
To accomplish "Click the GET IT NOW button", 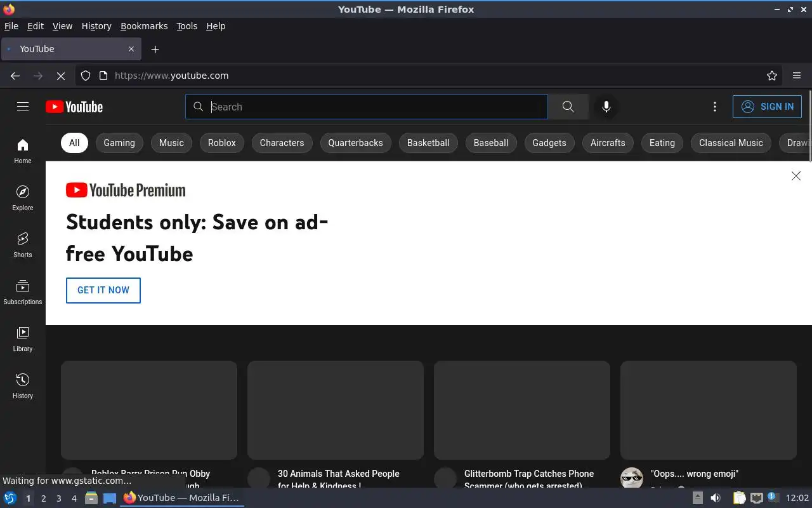I will tap(103, 290).
